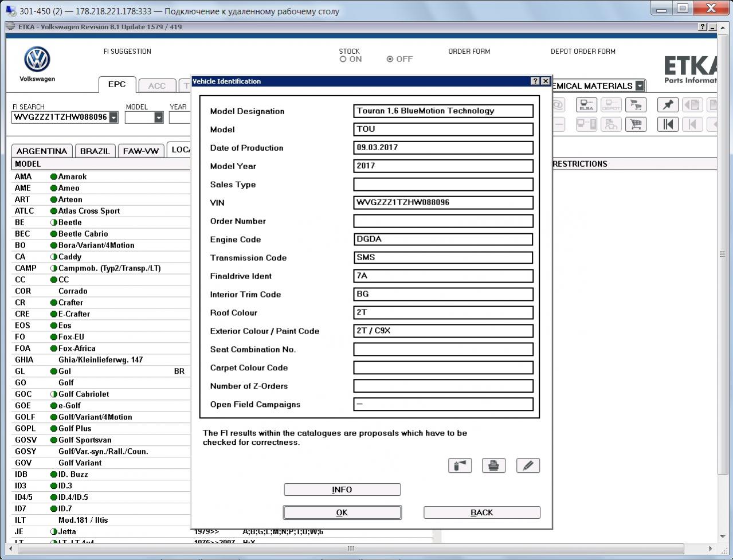Click the Volkswagen logo
This screenshot has height=560, width=733.
[x=37, y=59]
